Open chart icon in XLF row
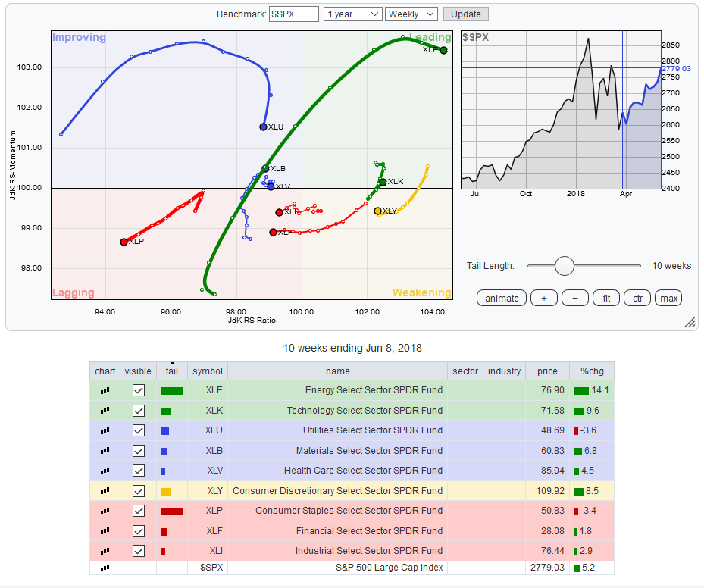The image size is (704, 588). point(105,531)
